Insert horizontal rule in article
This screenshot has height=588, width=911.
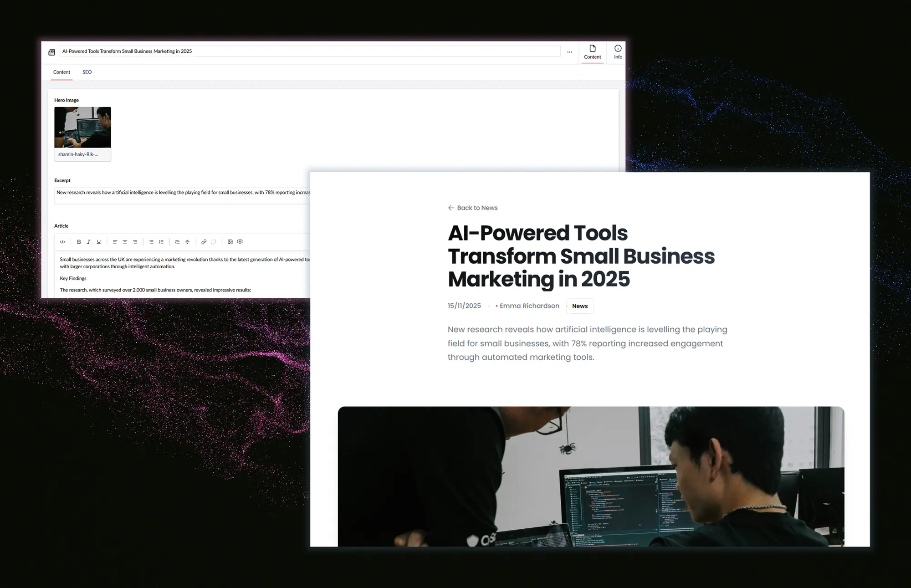click(187, 242)
